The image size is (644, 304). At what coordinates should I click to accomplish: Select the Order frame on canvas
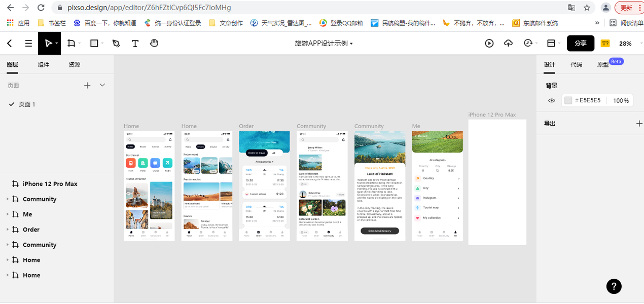pos(264,186)
